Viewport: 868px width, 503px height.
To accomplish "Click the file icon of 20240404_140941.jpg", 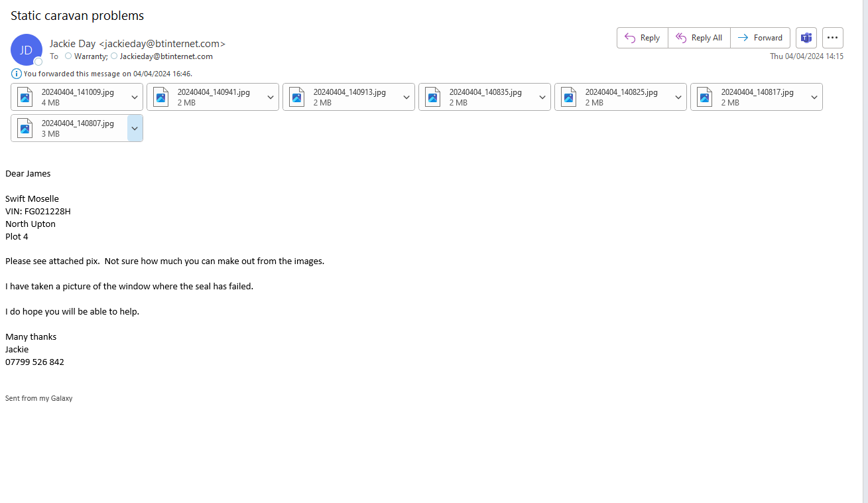I will (161, 97).
